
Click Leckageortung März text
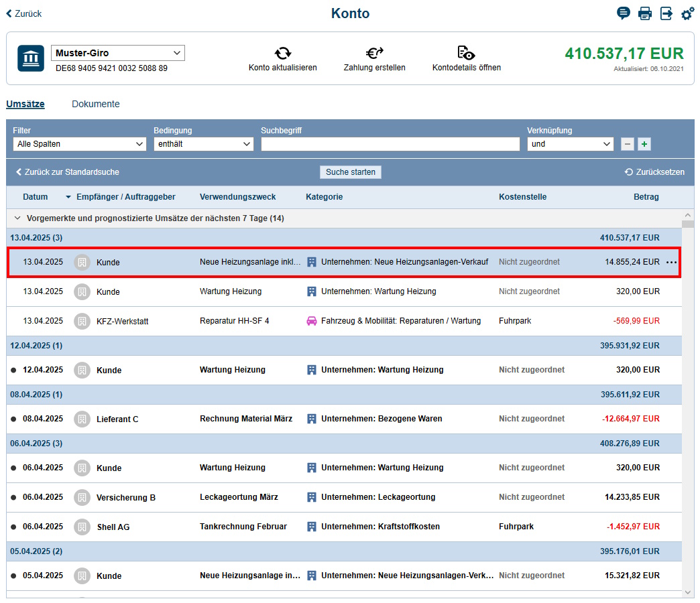(x=239, y=497)
